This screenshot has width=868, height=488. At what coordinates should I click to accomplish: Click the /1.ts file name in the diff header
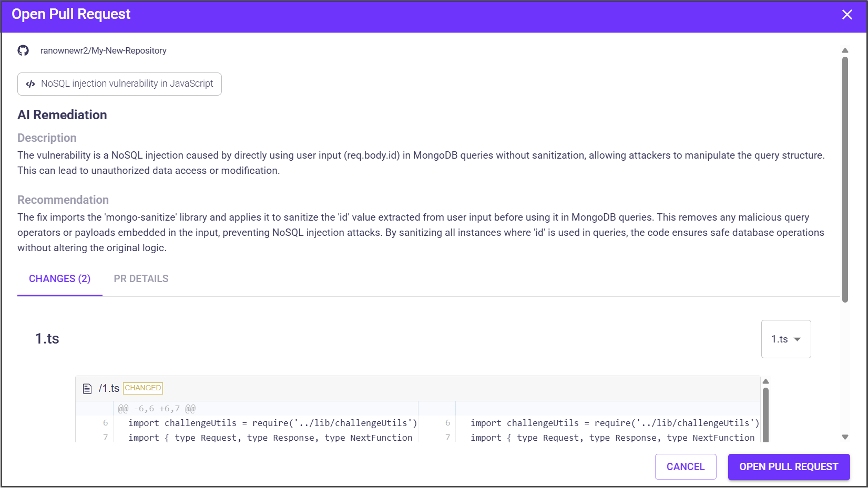109,388
